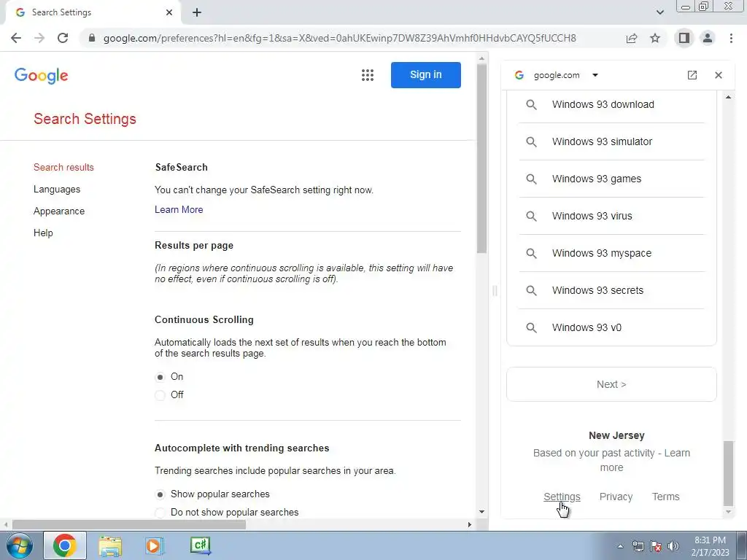Share this page via the share icon

pos(632,38)
